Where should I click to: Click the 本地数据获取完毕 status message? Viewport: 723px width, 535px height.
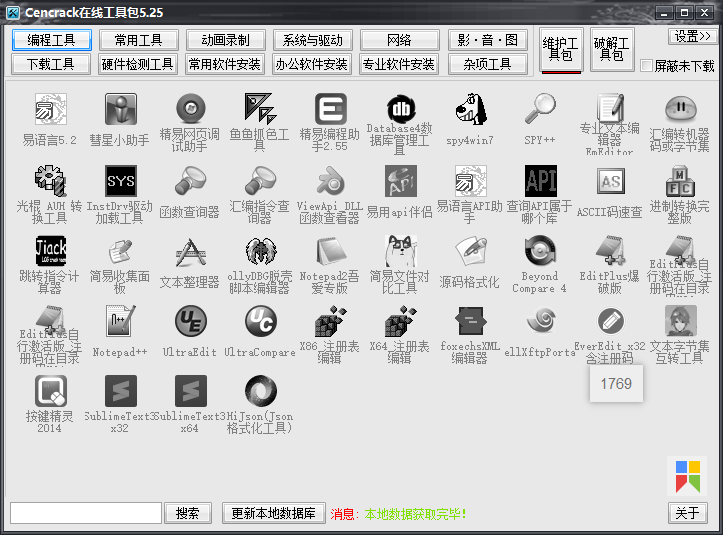pos(415,514)
